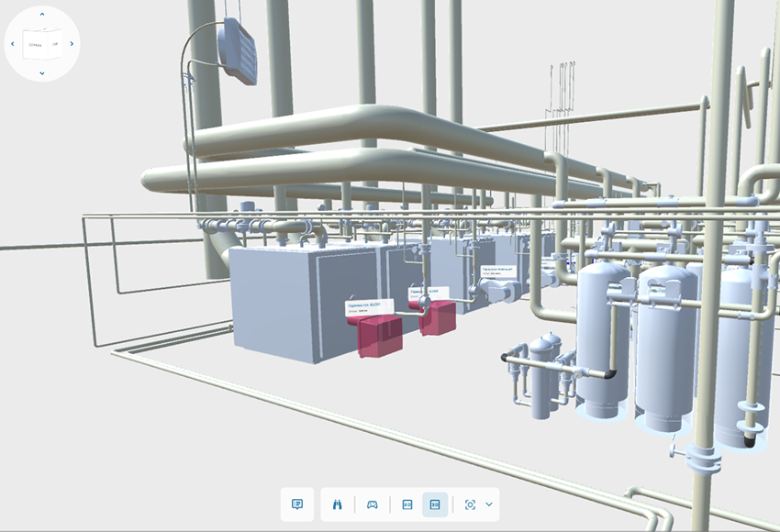Select the left red burner unit
This screenshot has height=532, width=780.
(x=379, y=335)
